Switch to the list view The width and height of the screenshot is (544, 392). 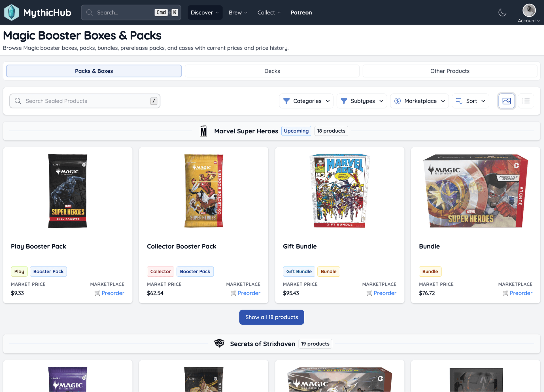pos(526,101)
